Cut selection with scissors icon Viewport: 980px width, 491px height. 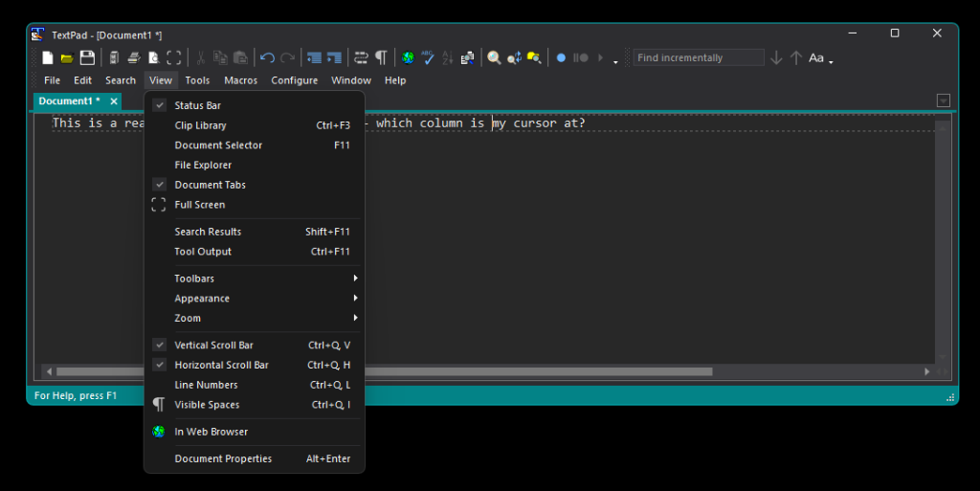click(201, 57)
